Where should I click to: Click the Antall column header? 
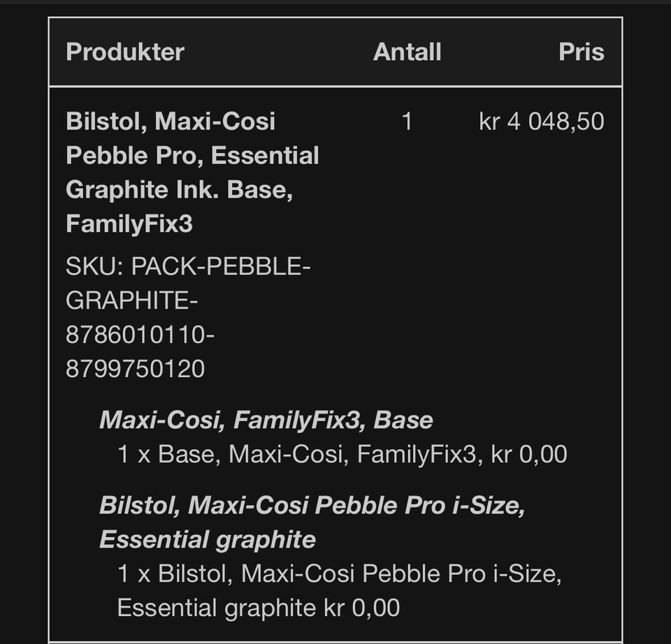(407, 52)
